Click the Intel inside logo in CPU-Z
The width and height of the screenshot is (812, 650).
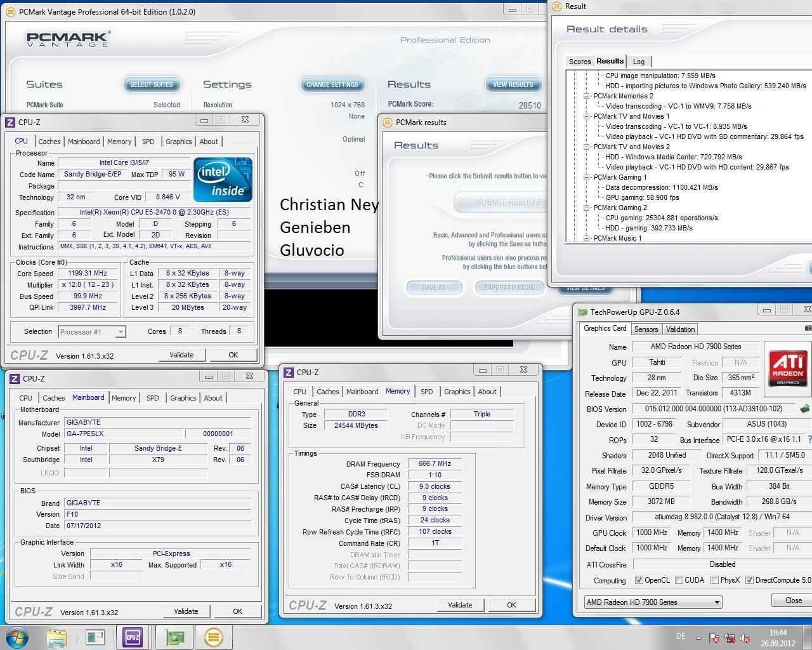pos(223,180)
